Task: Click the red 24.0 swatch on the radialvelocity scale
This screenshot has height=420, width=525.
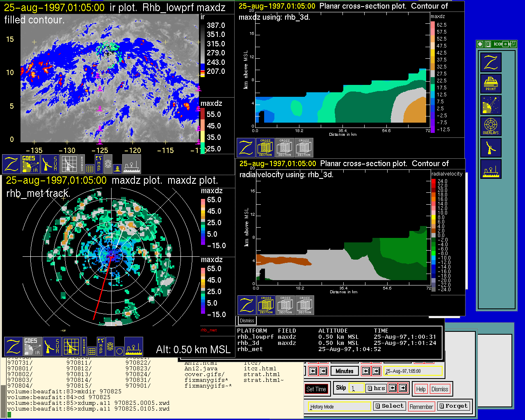Action: pos(434,181)
